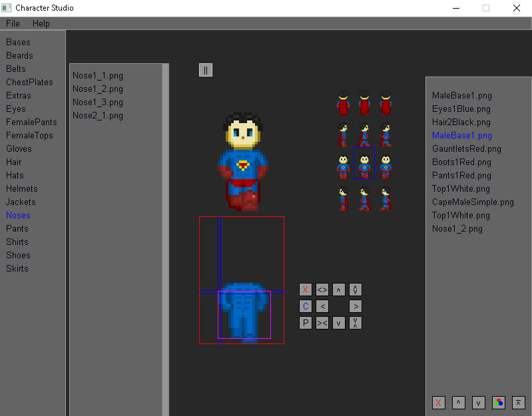The image size is (532, 416).
Task: Click the red X delete button beside layer preview
Action: pos(306,290)
